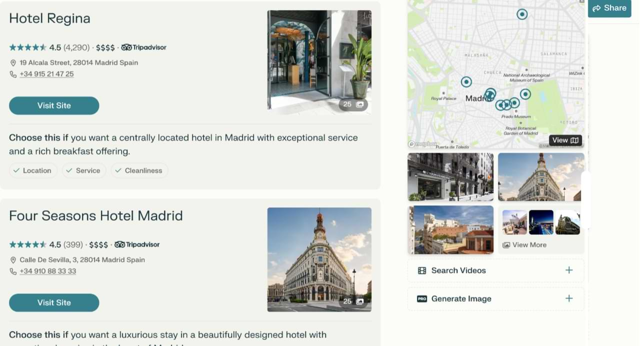Click the map pin near Chueca
Viewport: 644px width, 346px height.
tap(466, 82)
